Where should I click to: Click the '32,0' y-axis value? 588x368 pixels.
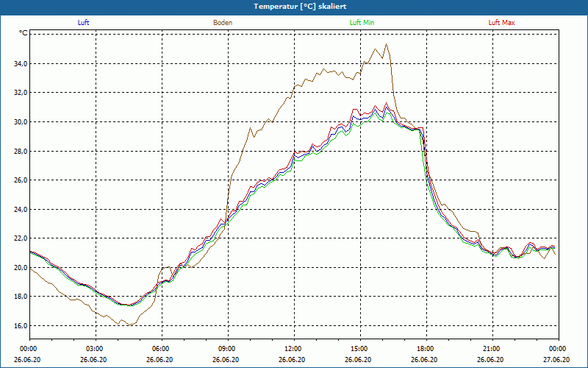pyautogui.click(x=21, y=93)
